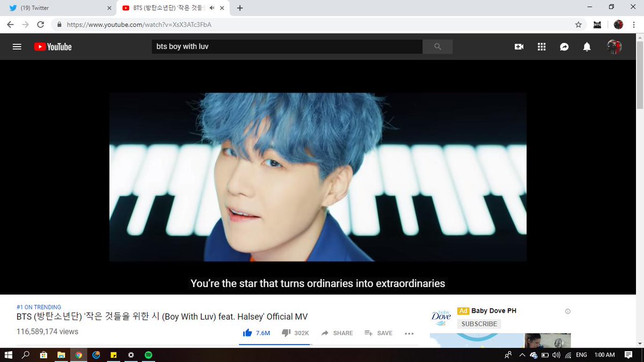Viewport: 644px width, 362px height.
Task: Go back with browser back arrow
Action: pyautogui.click(x=10, y=24)
